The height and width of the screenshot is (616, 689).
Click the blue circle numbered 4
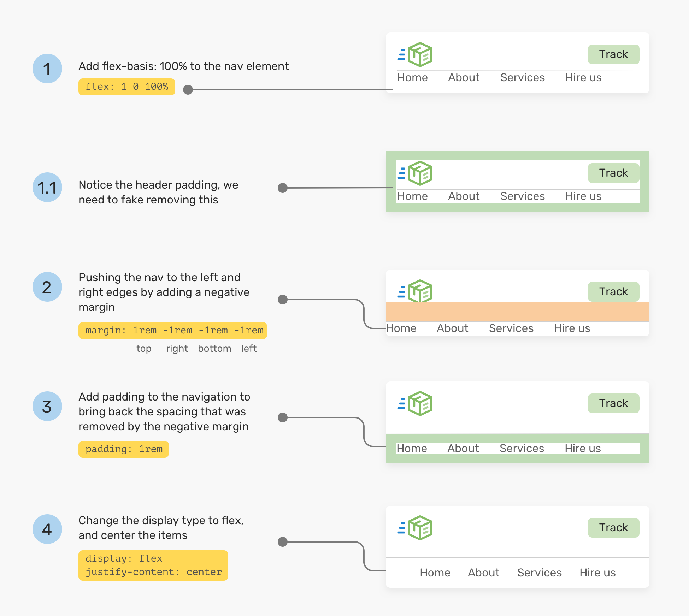pos(47,529)
